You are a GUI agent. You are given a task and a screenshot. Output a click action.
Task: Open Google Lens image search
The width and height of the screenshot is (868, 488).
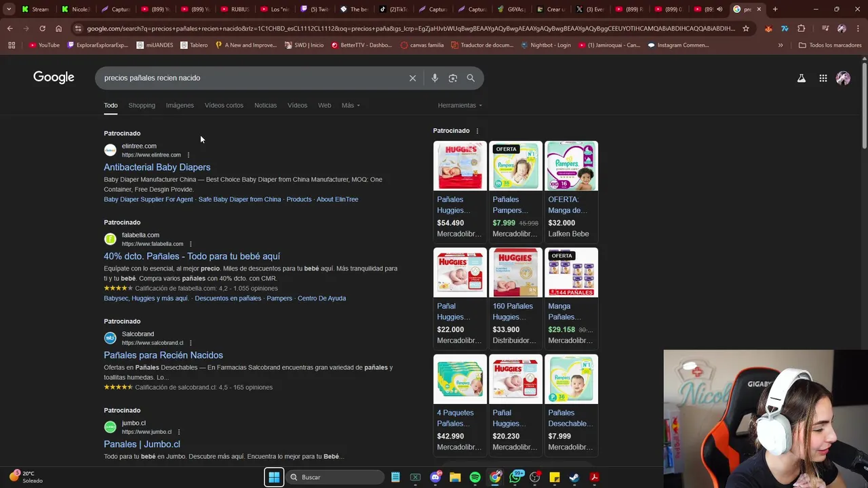click(x=453, y=78)
